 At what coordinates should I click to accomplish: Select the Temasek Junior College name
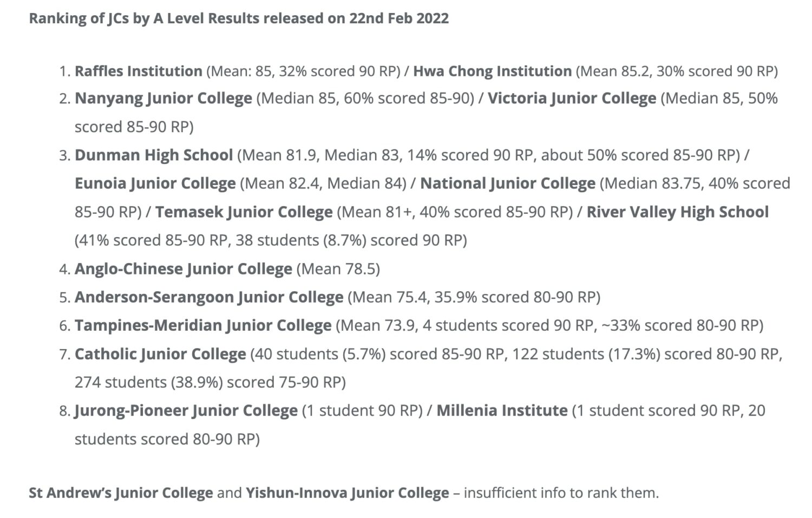(244, 212)
